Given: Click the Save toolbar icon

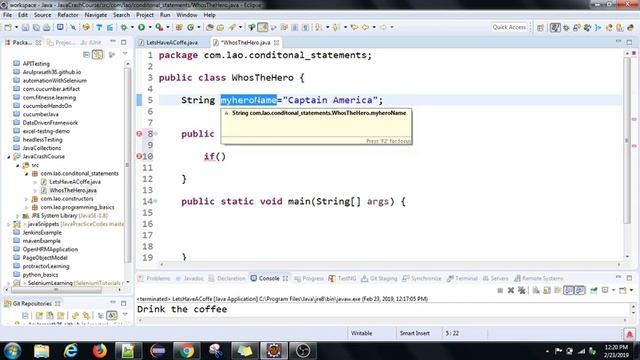Looking at the screenshot, I should [25, 27].
